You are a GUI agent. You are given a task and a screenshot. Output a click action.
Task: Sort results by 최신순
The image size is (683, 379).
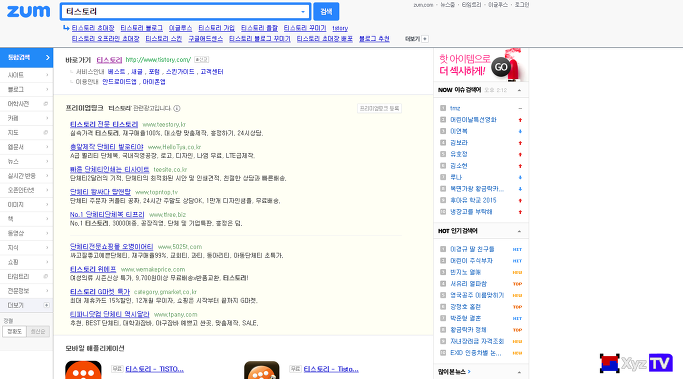point(38,332)
